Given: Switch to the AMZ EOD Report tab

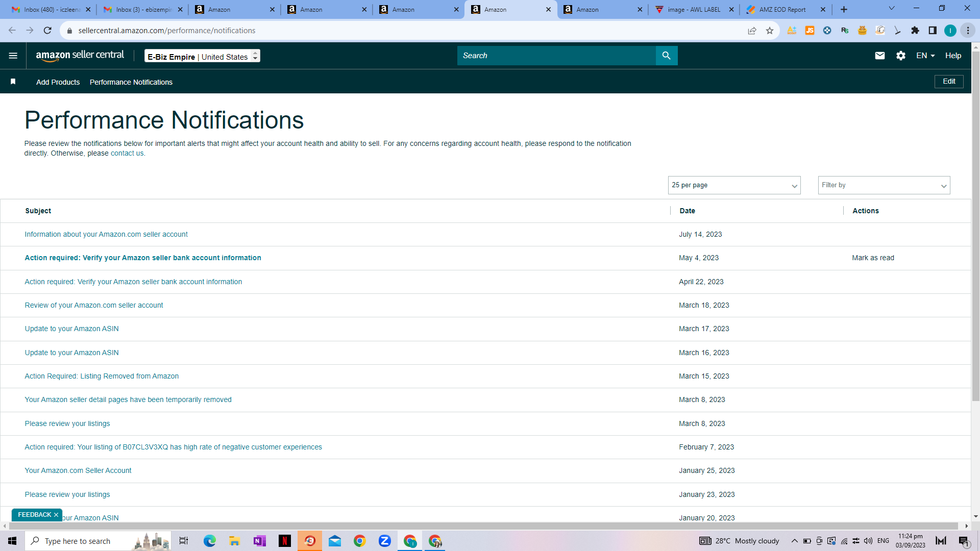Looking at the screenshot, I should tap(786, 10).
